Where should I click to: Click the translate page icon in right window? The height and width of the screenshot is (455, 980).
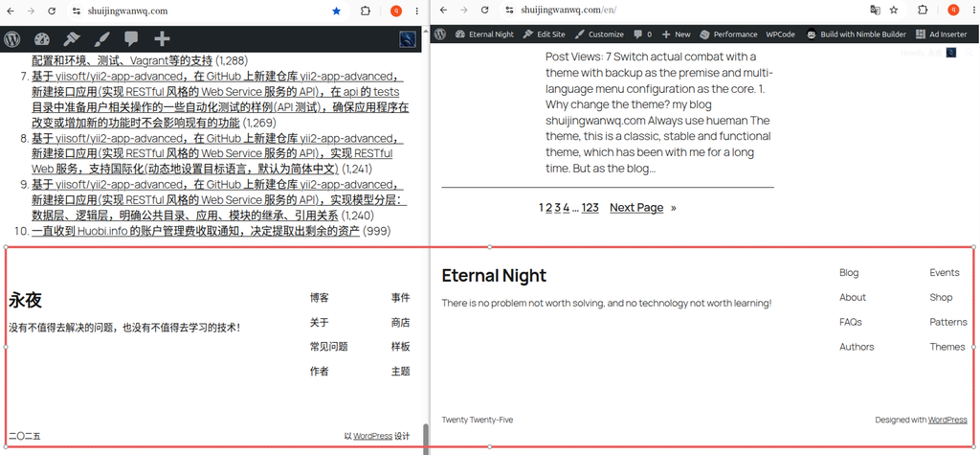876,10
